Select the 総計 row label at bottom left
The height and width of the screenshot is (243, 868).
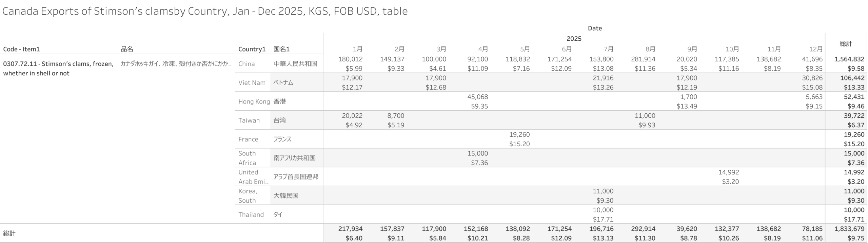point(9,233)
